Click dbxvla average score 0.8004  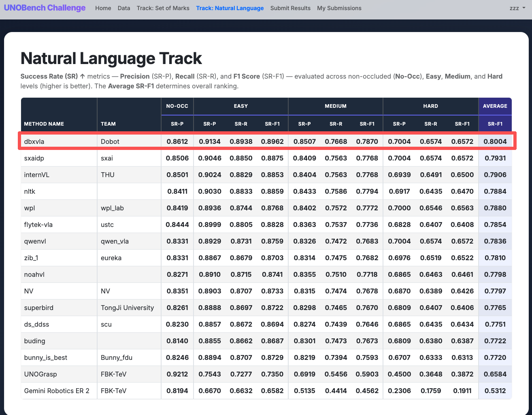(x=495, y=141)
